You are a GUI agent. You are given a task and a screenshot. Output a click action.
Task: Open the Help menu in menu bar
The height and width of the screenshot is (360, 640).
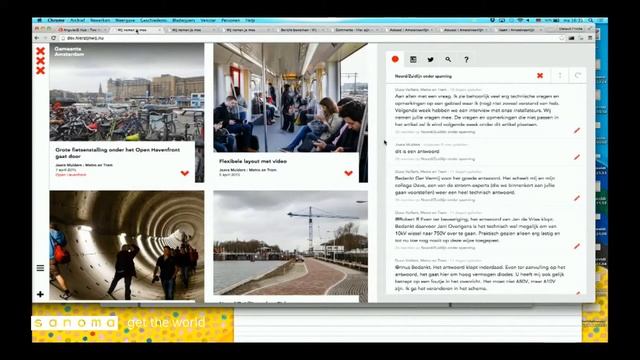[x=250, y=20]
